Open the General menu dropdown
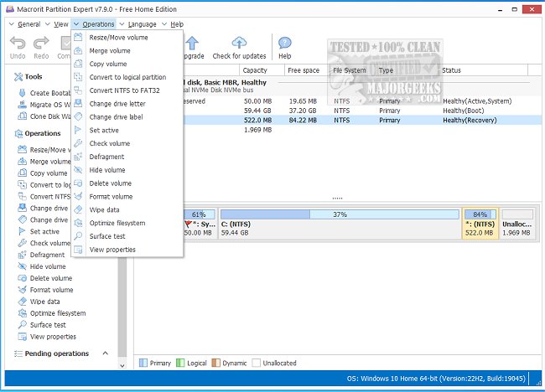The width and height of the screenshot is (545, 392). 26,24
